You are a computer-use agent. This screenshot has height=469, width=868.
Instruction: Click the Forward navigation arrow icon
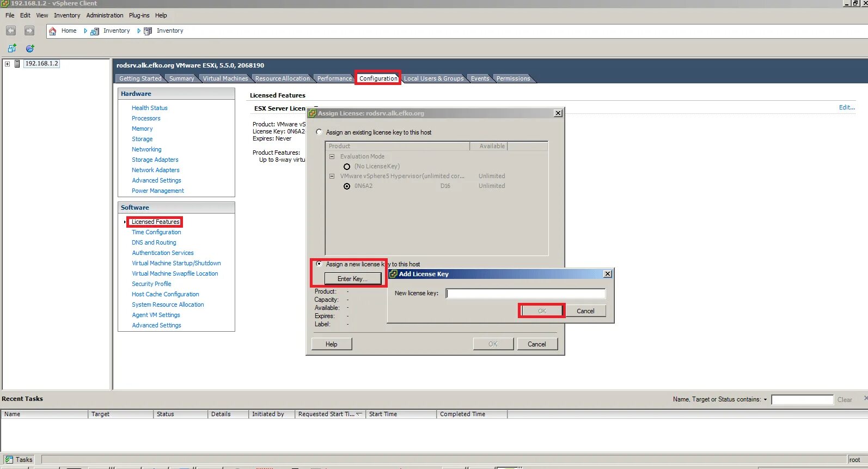pyautogui.click(x=29, y=31)
